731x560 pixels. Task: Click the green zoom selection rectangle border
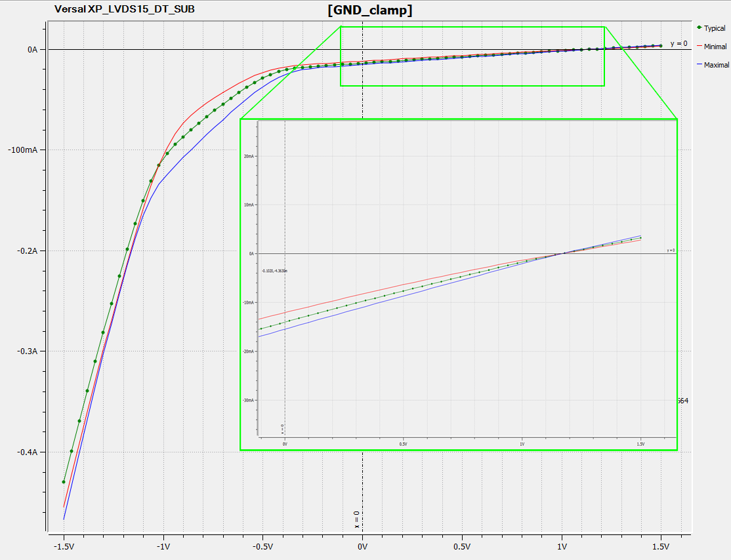tap(341, 56)
